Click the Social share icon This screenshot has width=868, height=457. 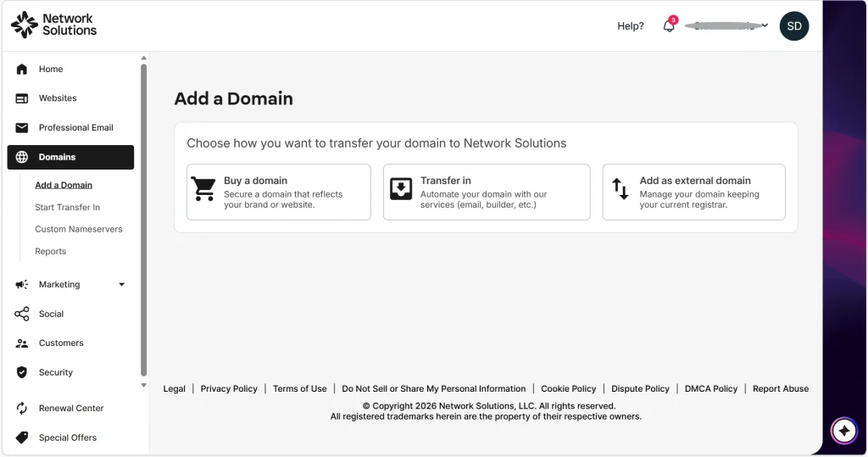[21, 314]
